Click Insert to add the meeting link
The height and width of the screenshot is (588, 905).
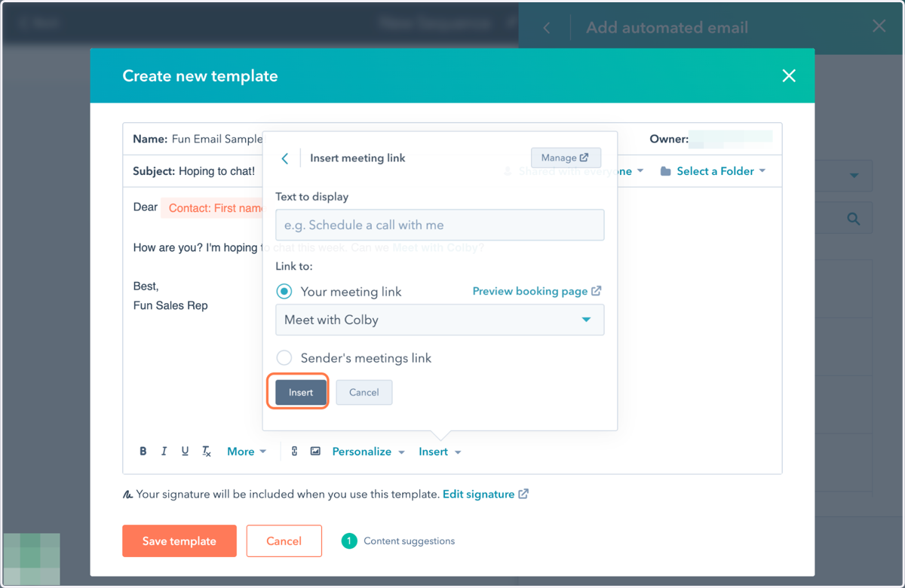click(x=300, y=392)
